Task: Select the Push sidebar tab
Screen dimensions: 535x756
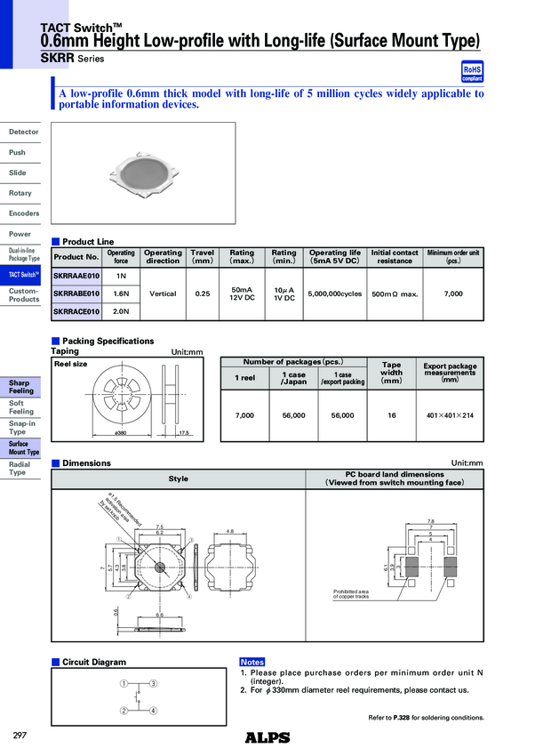Action: tap(20, 152)
